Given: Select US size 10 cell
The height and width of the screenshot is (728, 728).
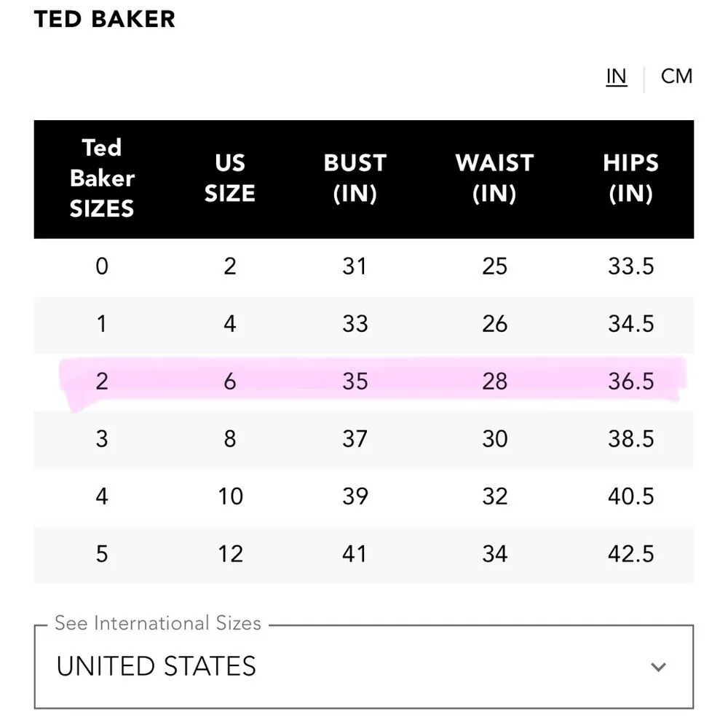Looking at the screenshot, I should pos(230,496).
